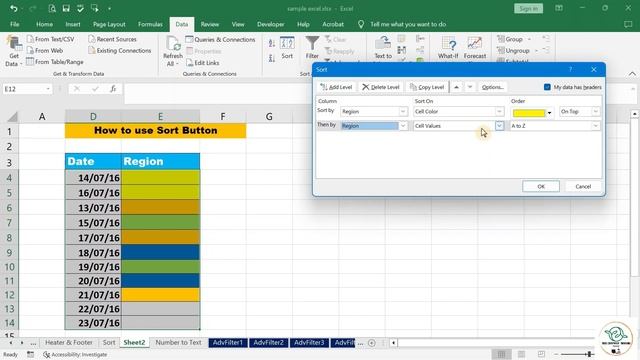Open Sort On Cell Color dropdown
This screenshot has height=360, width=640.
pos(499,111)
